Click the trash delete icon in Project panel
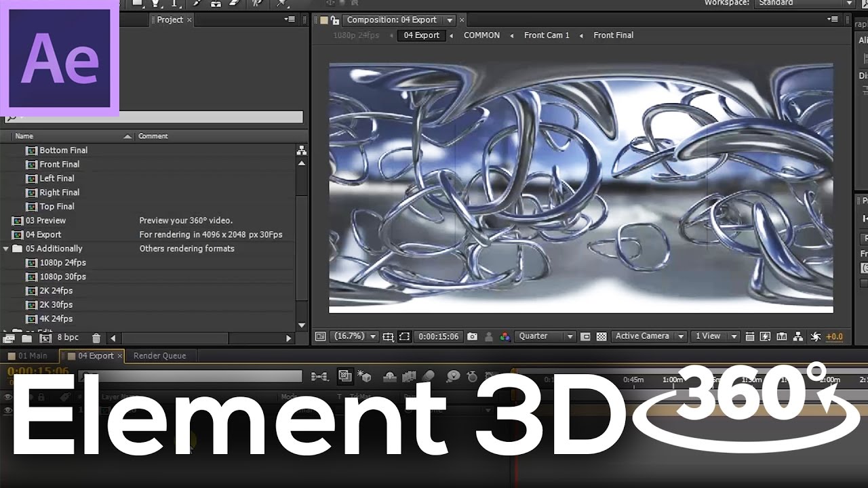Image resolution: width=868 pixels, height=488 pixels. click(96, 338)
